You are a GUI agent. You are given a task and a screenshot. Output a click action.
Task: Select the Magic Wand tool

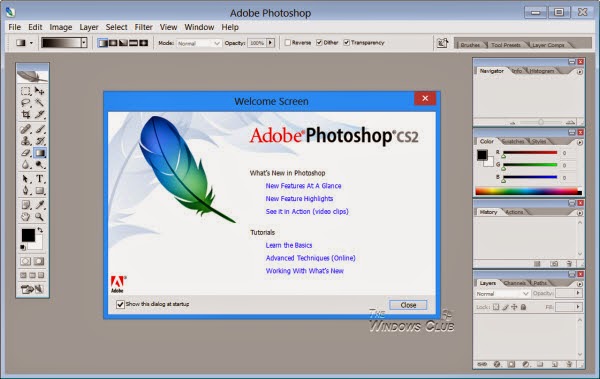pyautogui.click(x=39, y=103)
